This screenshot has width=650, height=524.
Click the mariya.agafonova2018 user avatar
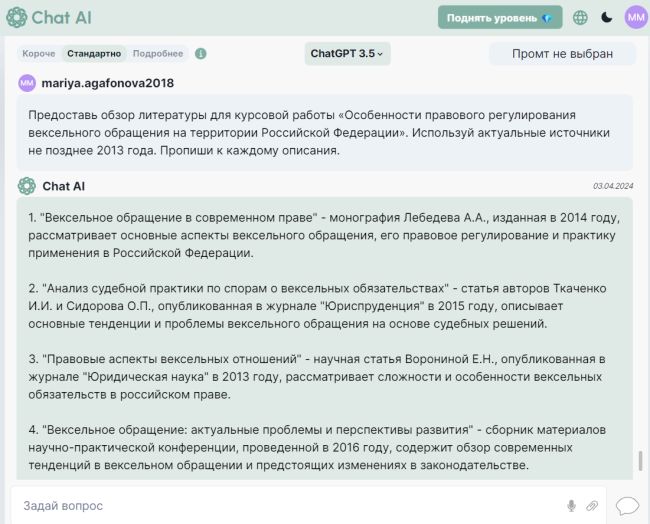tap(27, 83)
